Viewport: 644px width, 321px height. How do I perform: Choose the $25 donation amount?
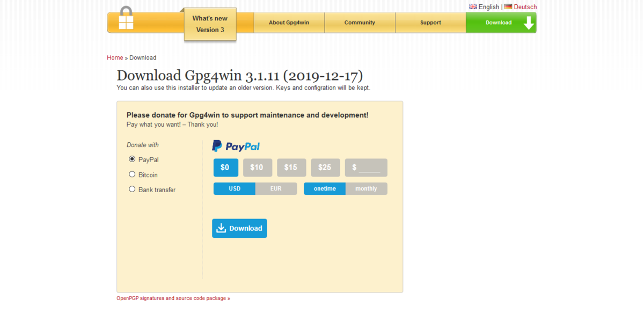pyautogui.click(x=325, y=167)
